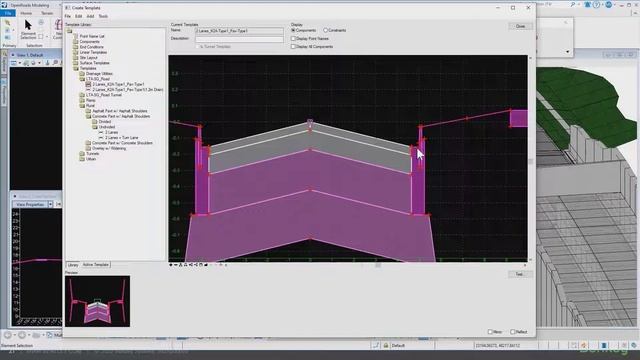Open the Add menu in Create Template
The width and height of the screenshot is (640, 360).
coord(90,16)
